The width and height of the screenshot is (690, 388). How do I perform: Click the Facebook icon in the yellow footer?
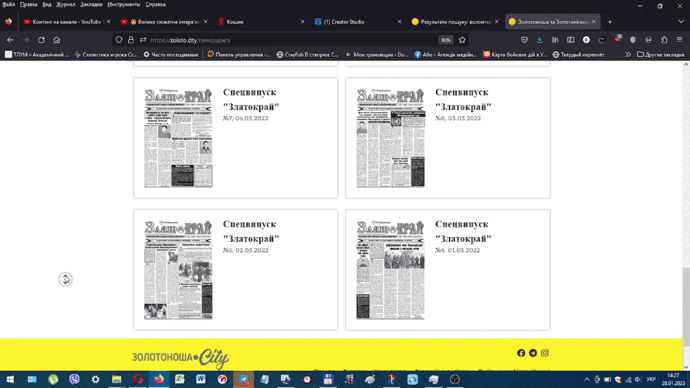pos(521,353)
